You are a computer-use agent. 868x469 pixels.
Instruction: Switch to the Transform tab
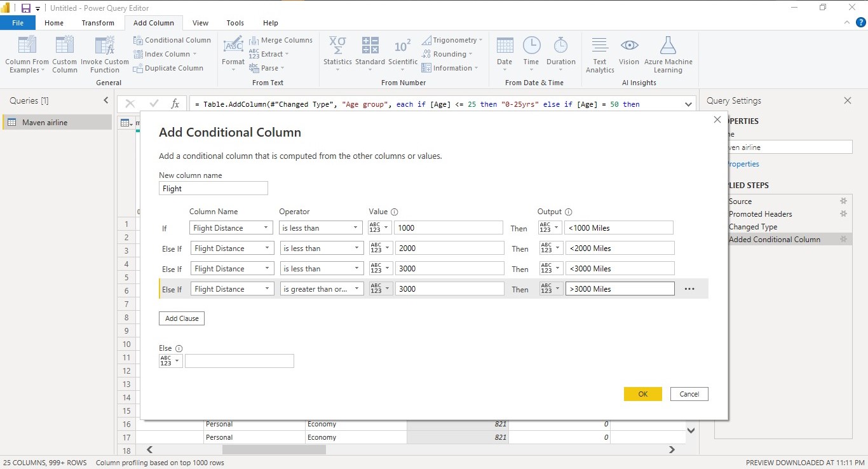point(98,23)
